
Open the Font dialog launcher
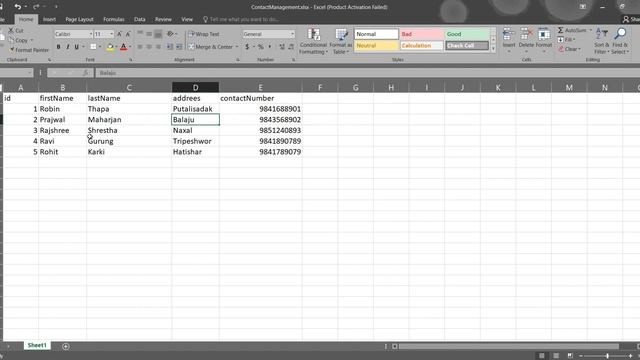(131, 60)
